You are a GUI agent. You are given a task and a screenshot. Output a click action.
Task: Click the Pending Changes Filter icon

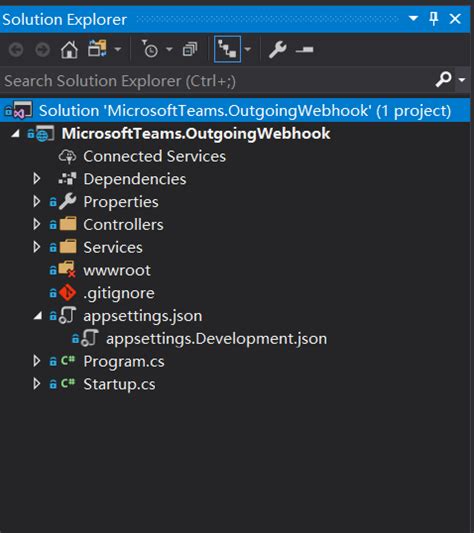149,49
